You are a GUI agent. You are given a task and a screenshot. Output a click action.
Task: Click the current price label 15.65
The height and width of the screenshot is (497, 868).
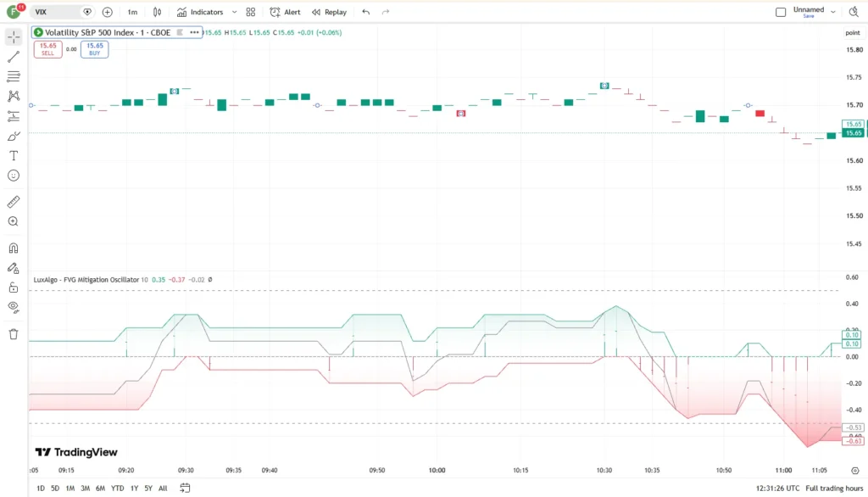coord(853,133)
